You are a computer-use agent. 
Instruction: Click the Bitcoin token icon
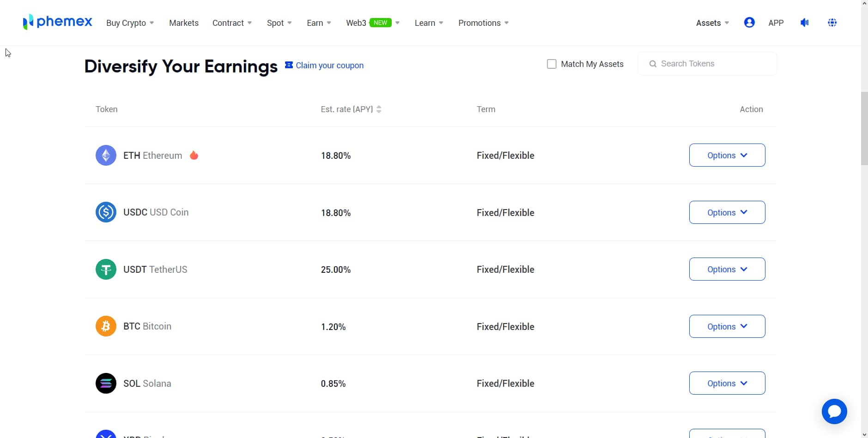coord(106,326)
